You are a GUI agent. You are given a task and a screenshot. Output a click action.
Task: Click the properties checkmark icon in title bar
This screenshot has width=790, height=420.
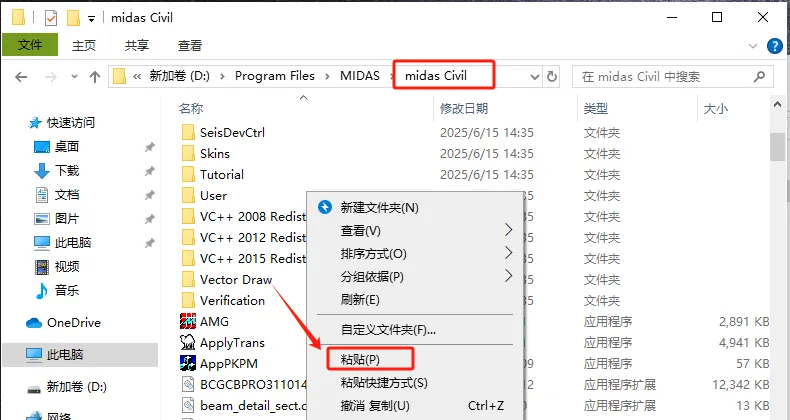pyautogui.click(x=51, y=18)
